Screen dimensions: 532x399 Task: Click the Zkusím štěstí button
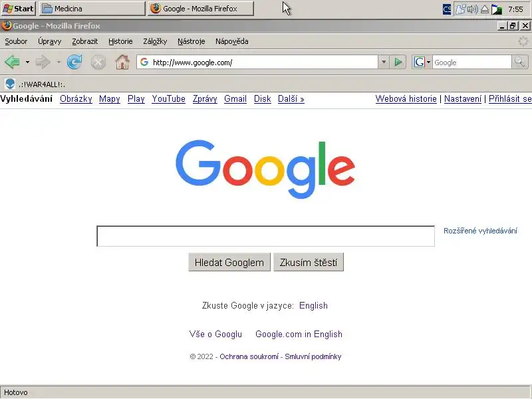click(x=309, y=262)
